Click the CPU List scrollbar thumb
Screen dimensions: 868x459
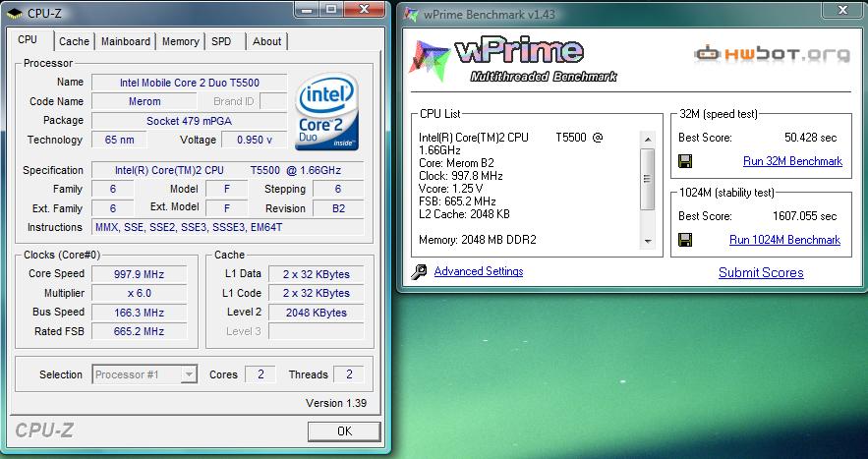[648, 180]
